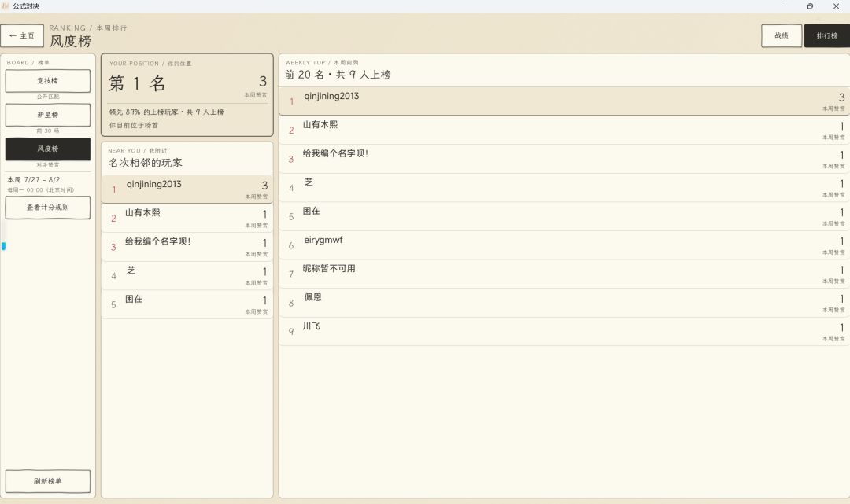Screen dimensions: 850x504
Task: Select eirygmwf in the weekly top list
Action: tap(564, 245)
